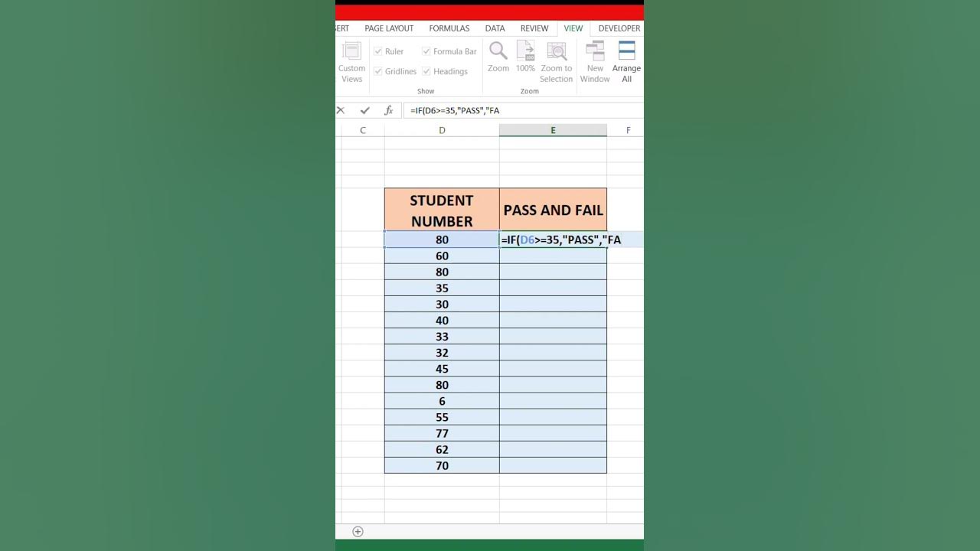The height and width of the screenshot is (551, 980).
Task: Click the empty result cell beside 60
Action: (553, 256)
